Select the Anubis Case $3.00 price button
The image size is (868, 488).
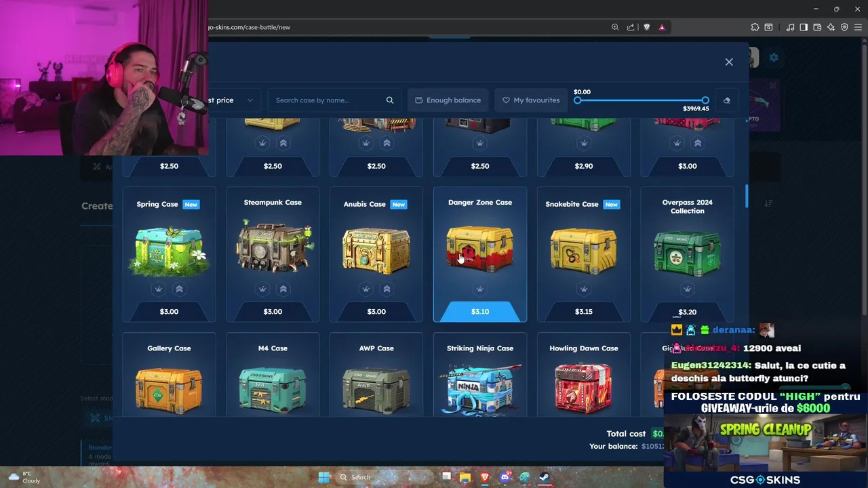click(x=376, y=312)
